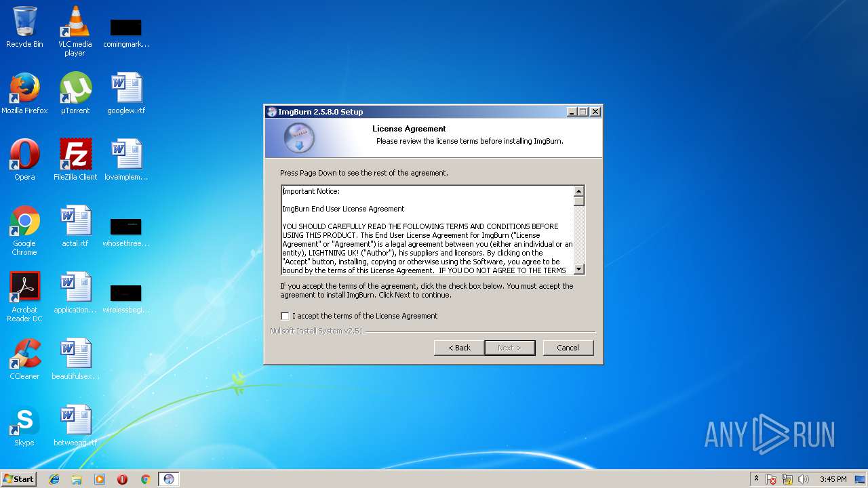
Task: Open the media player taskbar icon
Action: tap(100, 479)
